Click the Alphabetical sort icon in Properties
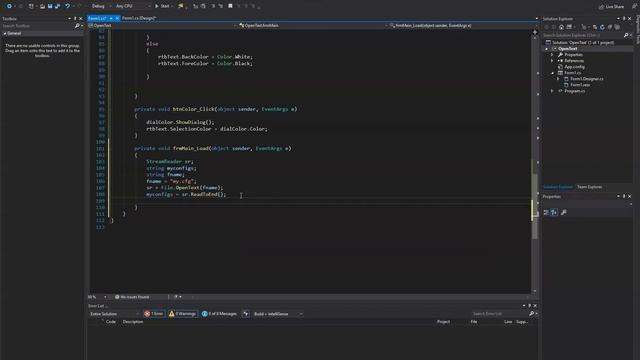The image size is (640, 360). pos(554,212)
